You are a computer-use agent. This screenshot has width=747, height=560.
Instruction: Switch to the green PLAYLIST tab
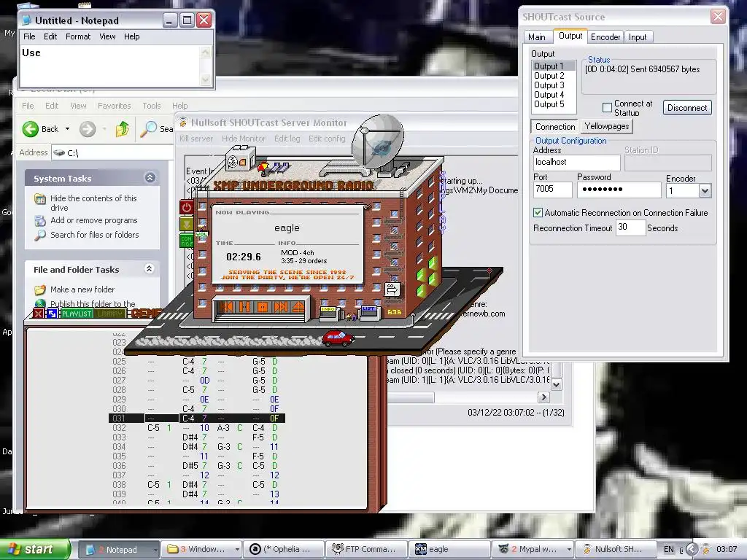click(x=76, y=314)
